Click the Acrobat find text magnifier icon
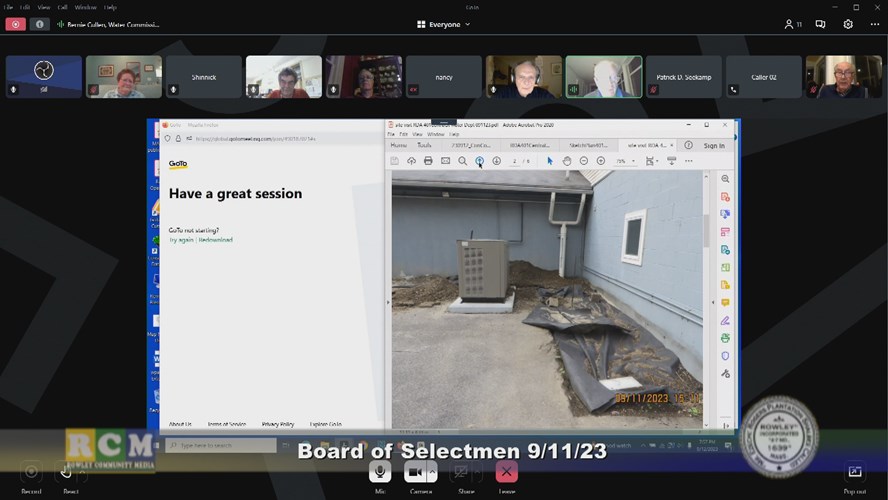Image resolution: width=888 pixels, height=500 pixels. coord(463,161)
